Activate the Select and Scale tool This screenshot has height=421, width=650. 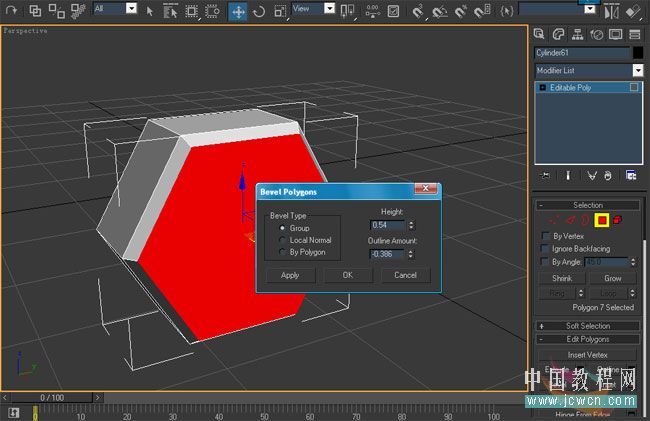(x=279, y=12)
